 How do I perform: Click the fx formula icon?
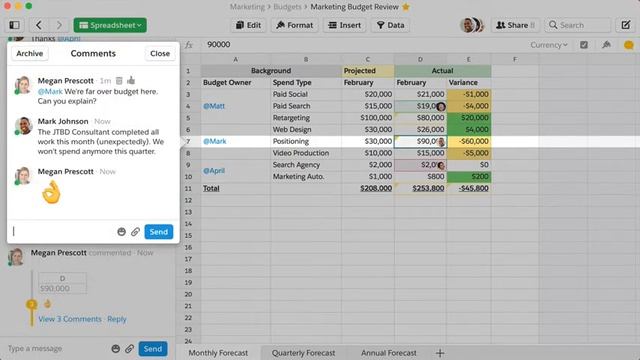tap(189, 44)
